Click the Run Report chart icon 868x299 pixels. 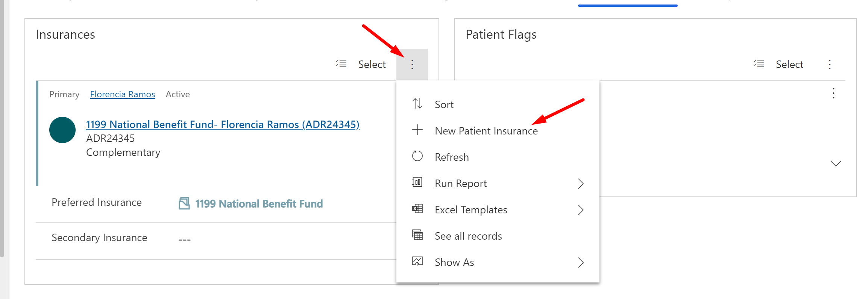point(417,182)
